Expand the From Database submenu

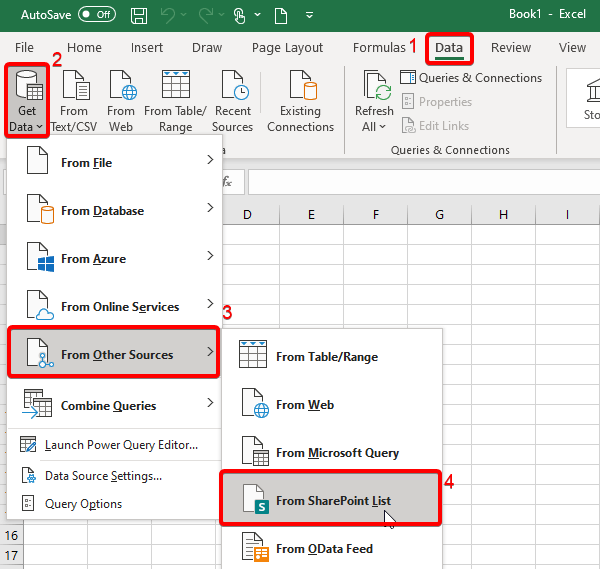(x=113, y=211)
